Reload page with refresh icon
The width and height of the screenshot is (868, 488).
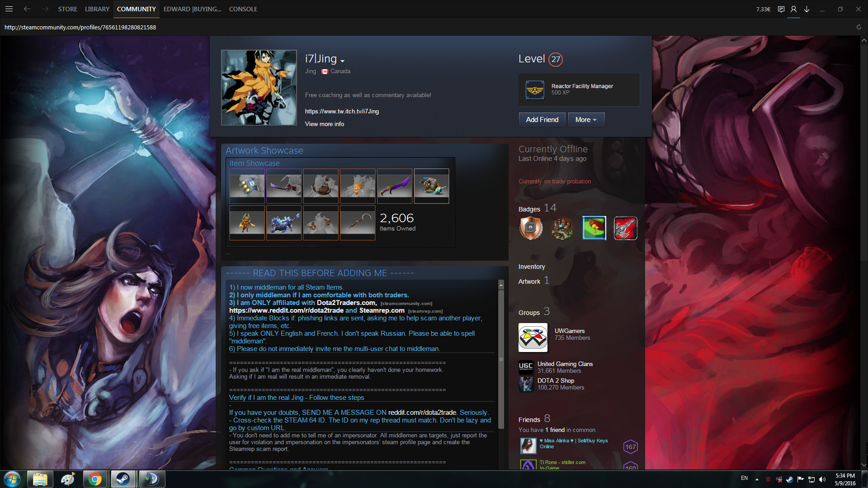[859, 27]
